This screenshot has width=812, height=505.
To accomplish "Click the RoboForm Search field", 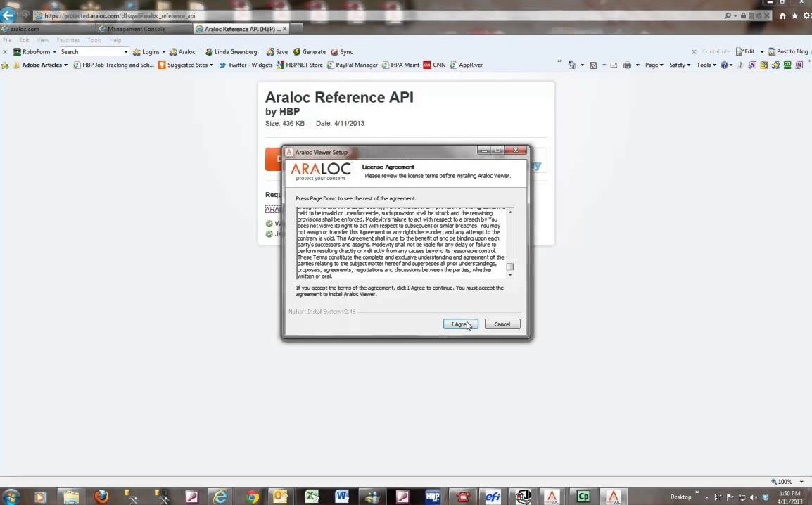I will click(x=91, y=52).
